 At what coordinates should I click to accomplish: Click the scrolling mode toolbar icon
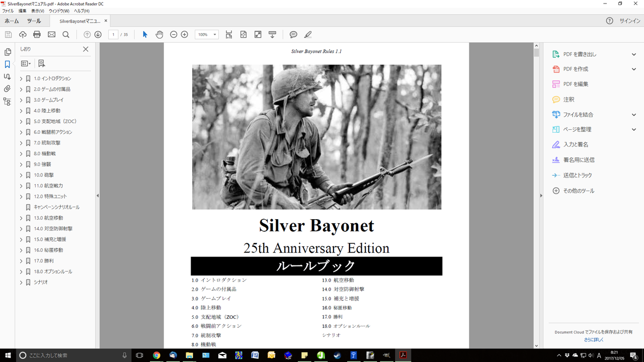coord(229,35)
